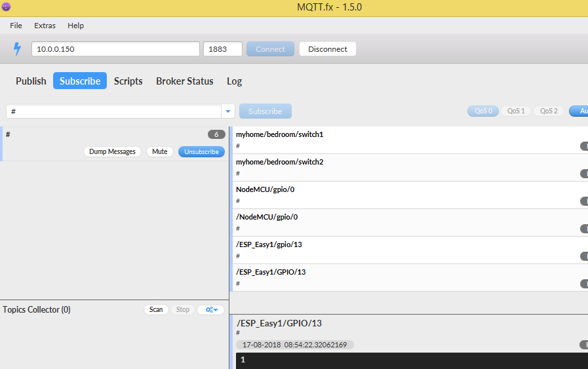Click the Disconnect button

point(327,49)
